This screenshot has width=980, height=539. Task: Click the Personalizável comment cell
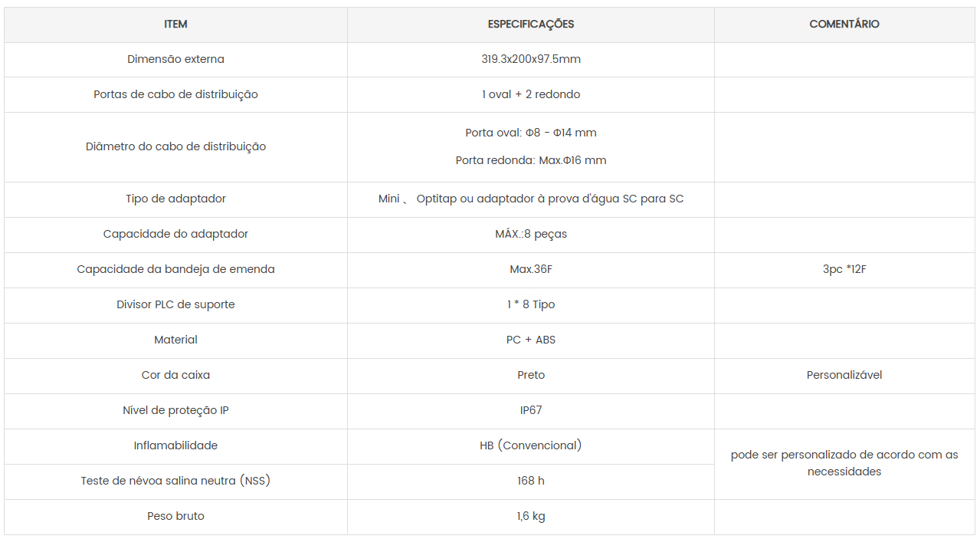click(x=844, y=376)
